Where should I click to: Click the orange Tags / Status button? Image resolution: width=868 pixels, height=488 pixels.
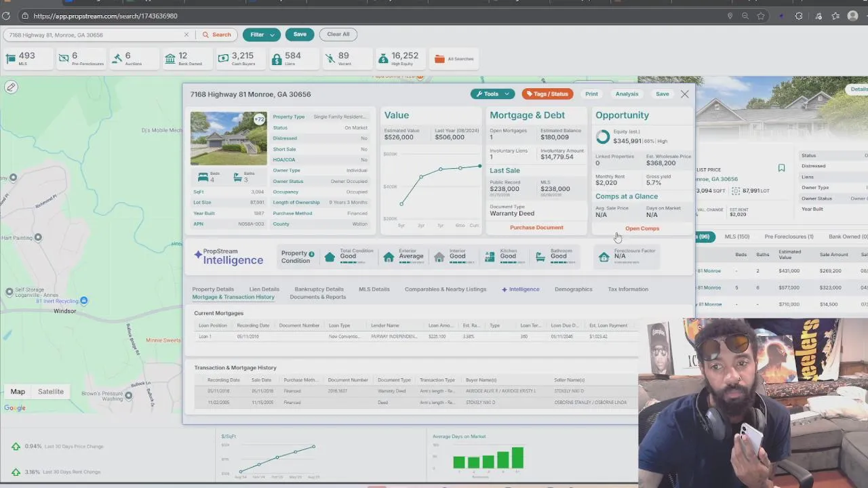547,94
